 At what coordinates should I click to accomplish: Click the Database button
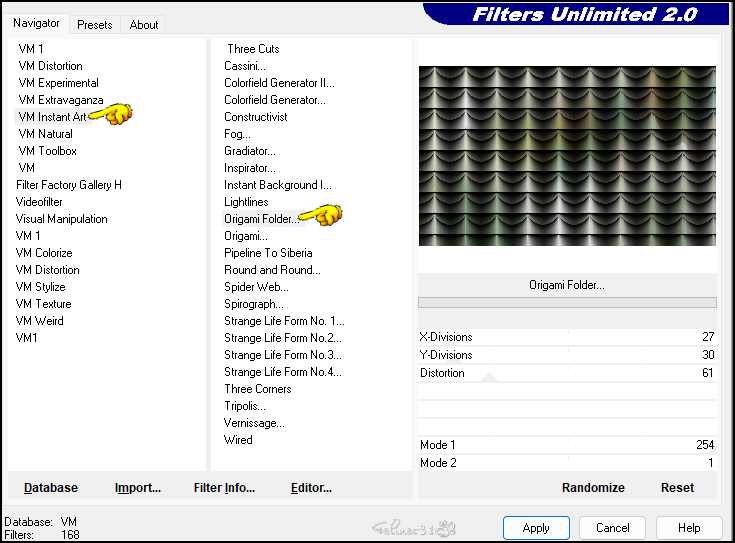51,488
